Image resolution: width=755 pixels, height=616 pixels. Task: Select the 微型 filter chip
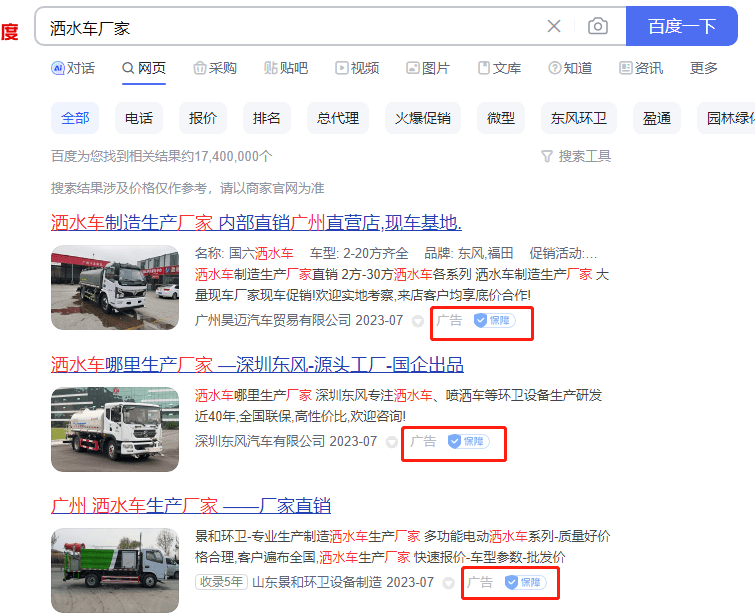(x=501, y=118)
